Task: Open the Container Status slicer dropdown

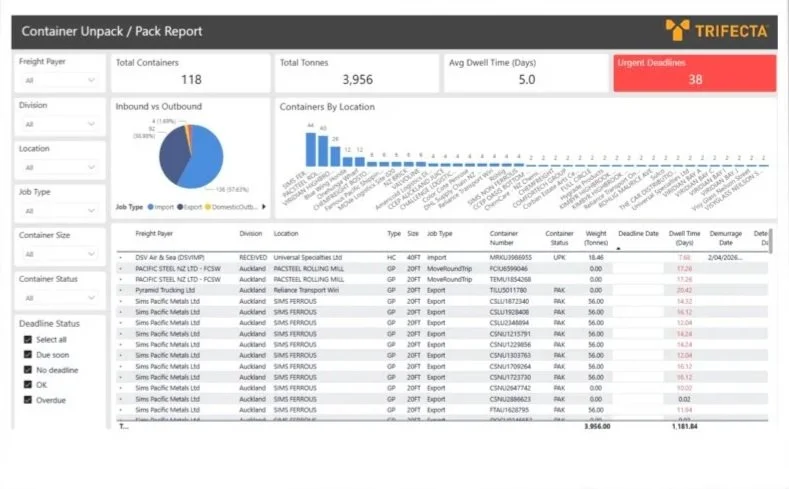Action: [x=59, y=298]
